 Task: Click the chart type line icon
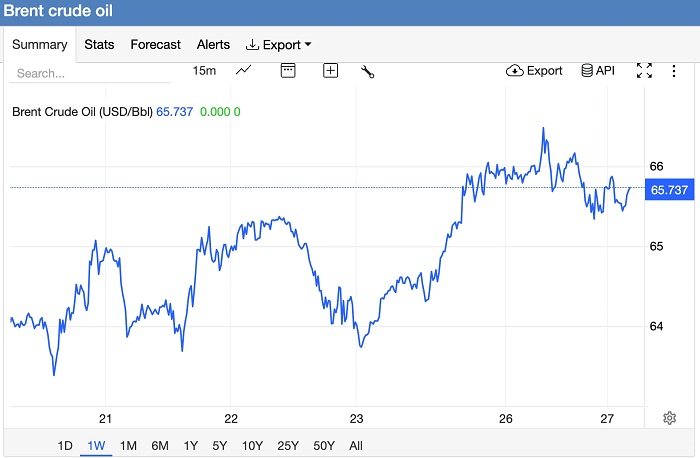[x=243, y=70]
